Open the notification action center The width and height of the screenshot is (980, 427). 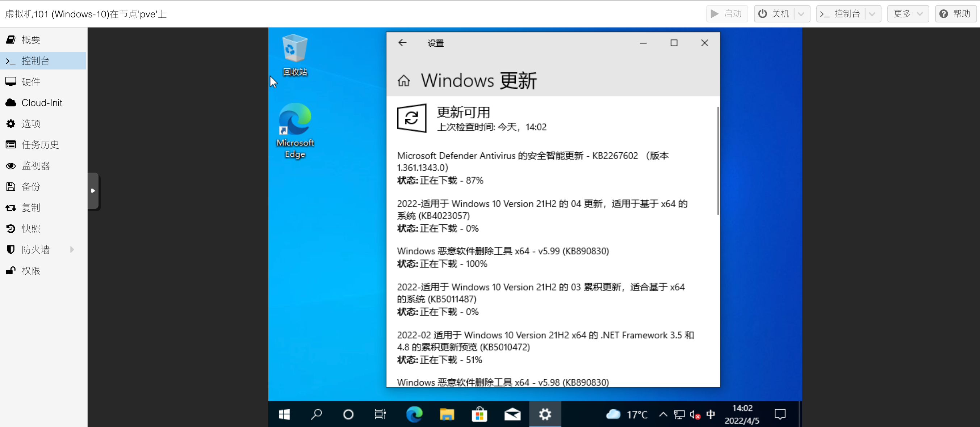click(780, 414)
